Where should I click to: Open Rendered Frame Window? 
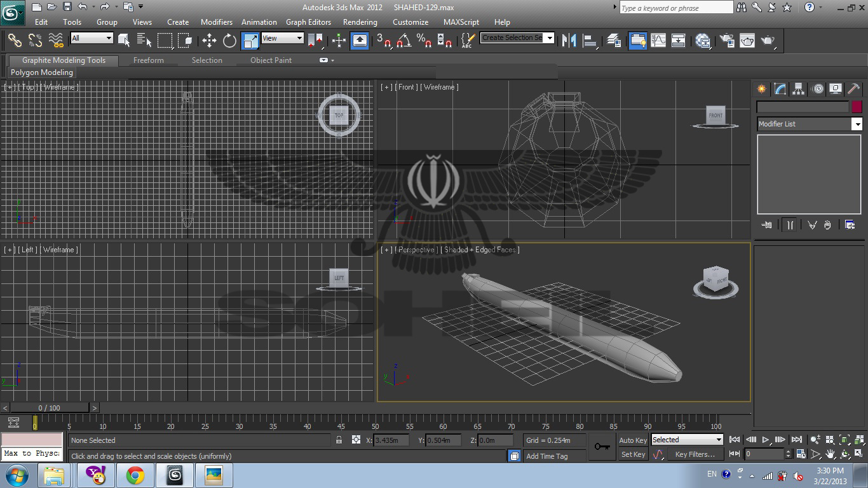click(x=747, y=41)
